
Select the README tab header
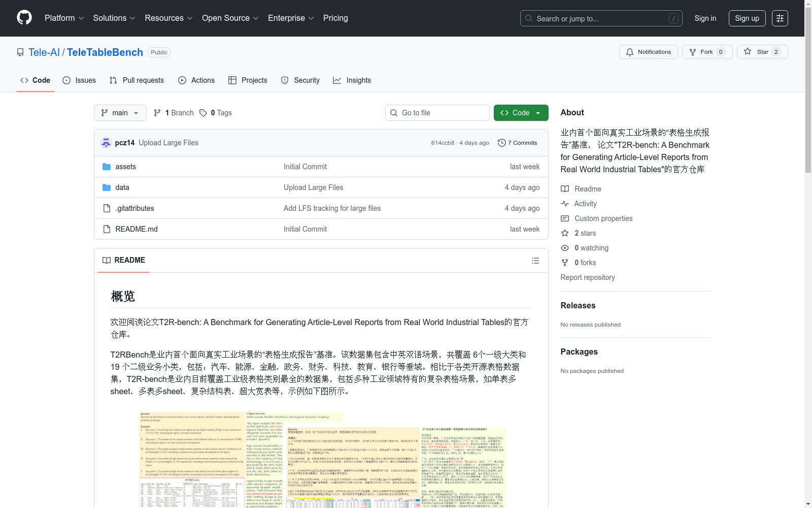click(x=124, y=260)
